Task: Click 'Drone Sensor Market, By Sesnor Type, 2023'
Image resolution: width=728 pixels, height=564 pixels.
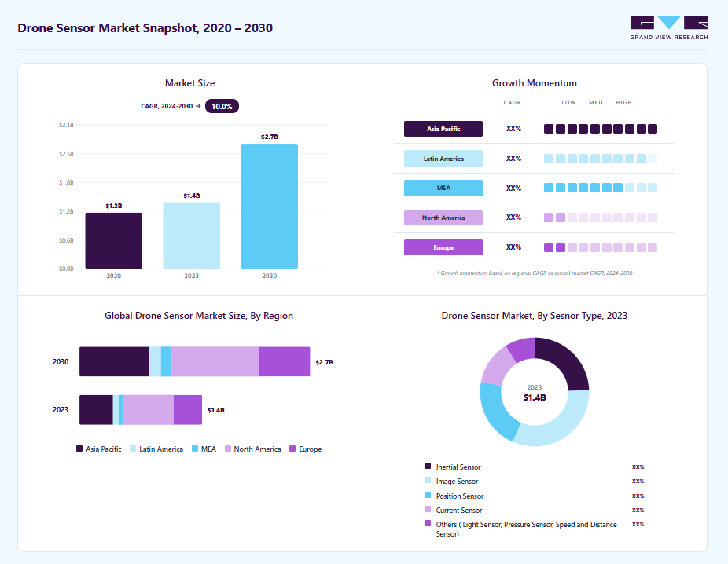Action: (535, 316)
